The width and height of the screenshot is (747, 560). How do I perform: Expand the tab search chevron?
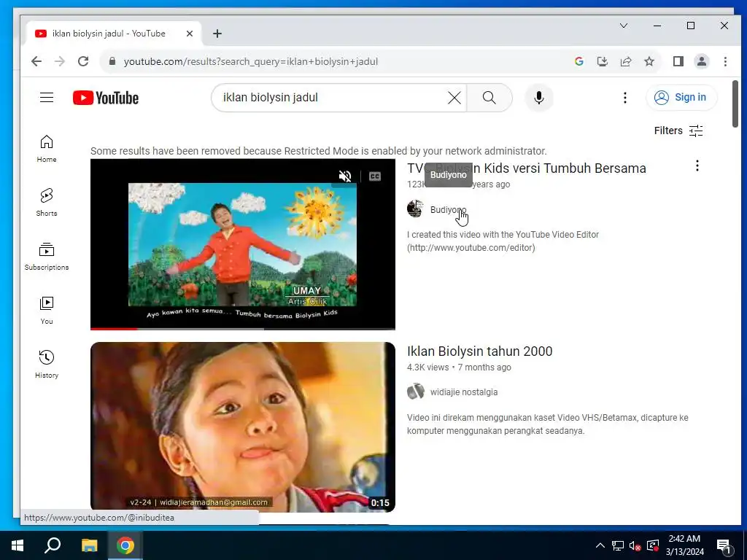[x=624, y=26]
